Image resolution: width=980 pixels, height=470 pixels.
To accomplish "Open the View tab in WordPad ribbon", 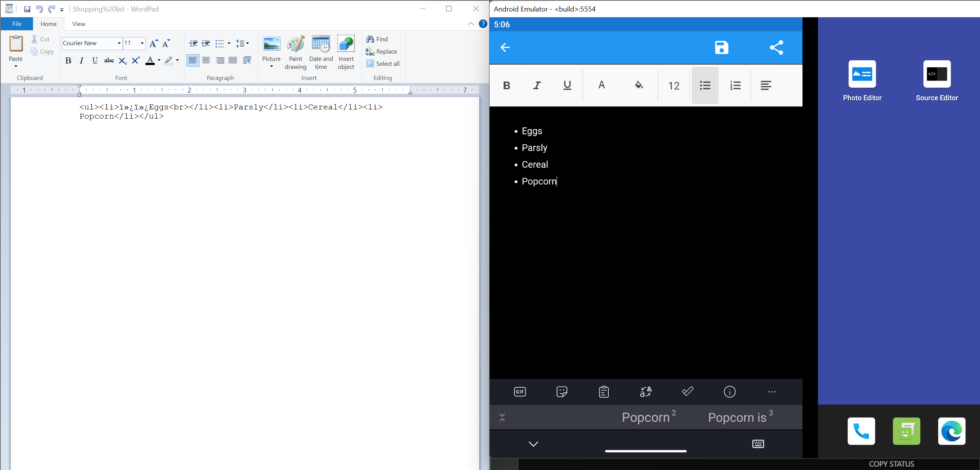I will 77,24.
